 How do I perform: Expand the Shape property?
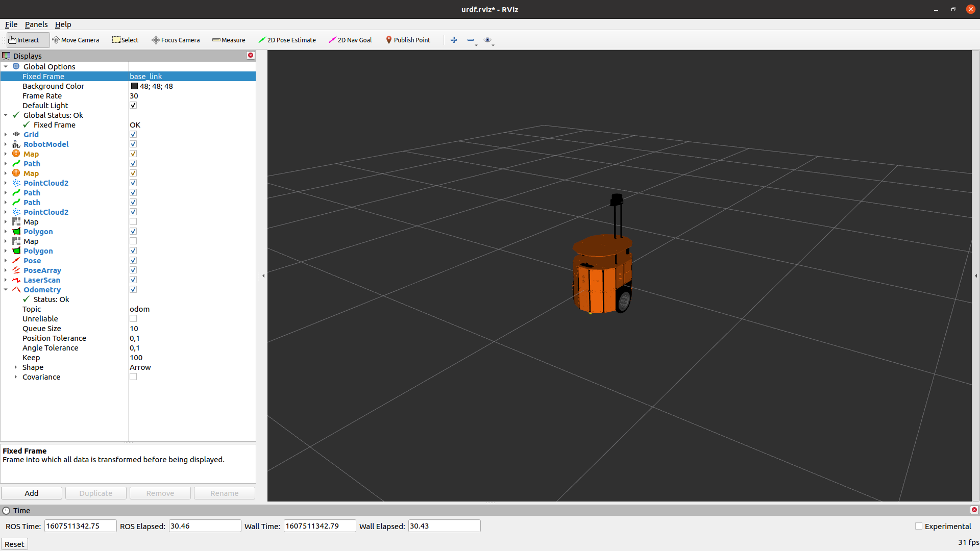tap(16, 367)
